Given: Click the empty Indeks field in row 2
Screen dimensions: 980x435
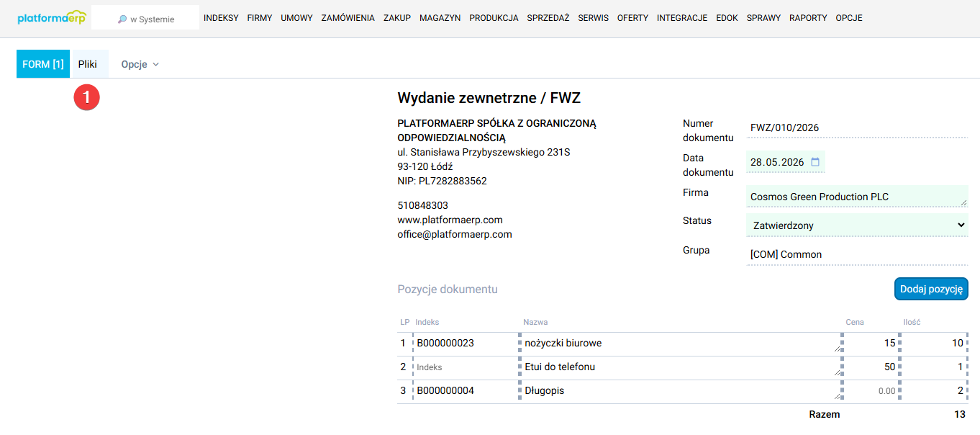Looking at the screenshot, I should [x=465, y=367].
